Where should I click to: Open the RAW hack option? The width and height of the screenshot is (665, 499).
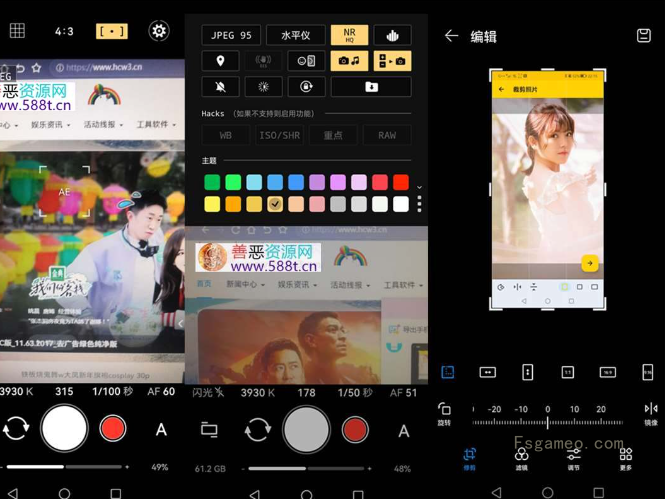[x=387, y=135]
